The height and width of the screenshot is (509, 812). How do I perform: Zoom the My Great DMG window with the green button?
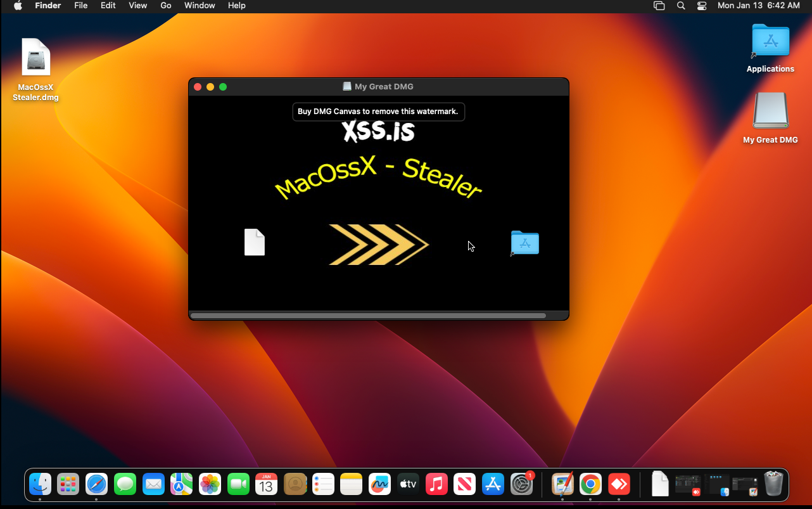click(223, 87)
